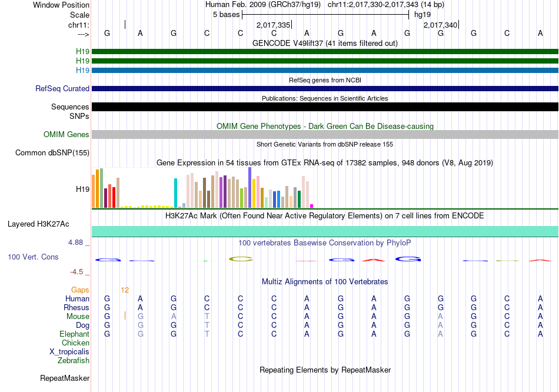This screenshot has height=392, width=559.
Task: Open the 100 Vert. Cons track label
Action: (x=33, y=257)
